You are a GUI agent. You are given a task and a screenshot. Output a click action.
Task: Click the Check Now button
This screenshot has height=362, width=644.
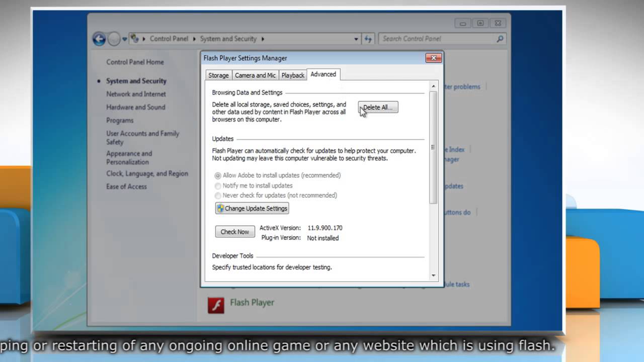tap(235, 232)
